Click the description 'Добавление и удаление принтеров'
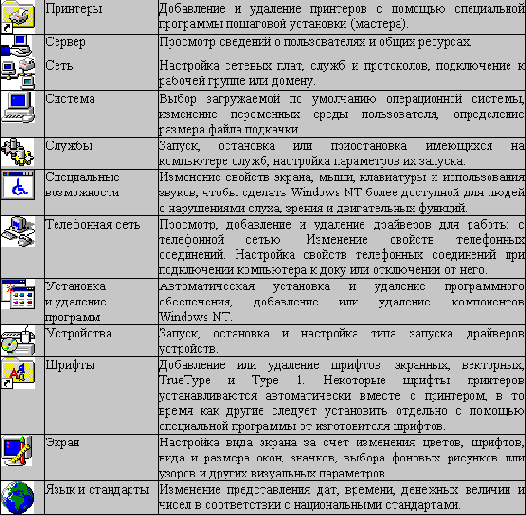This screenshot has height=516, width=526. [x=342, y=16]
